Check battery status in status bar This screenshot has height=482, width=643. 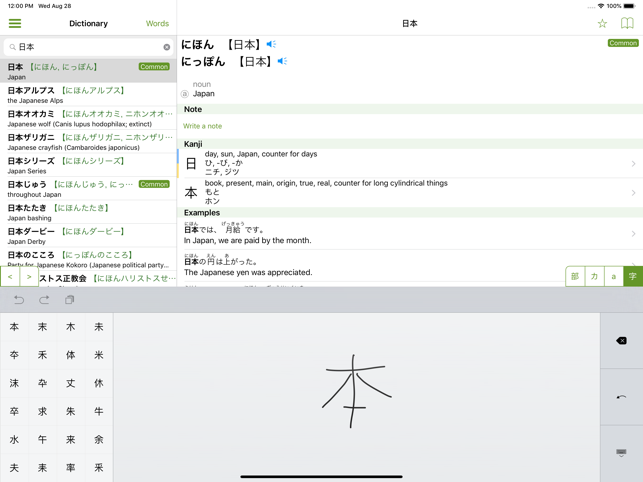click(x=629, y=6)
